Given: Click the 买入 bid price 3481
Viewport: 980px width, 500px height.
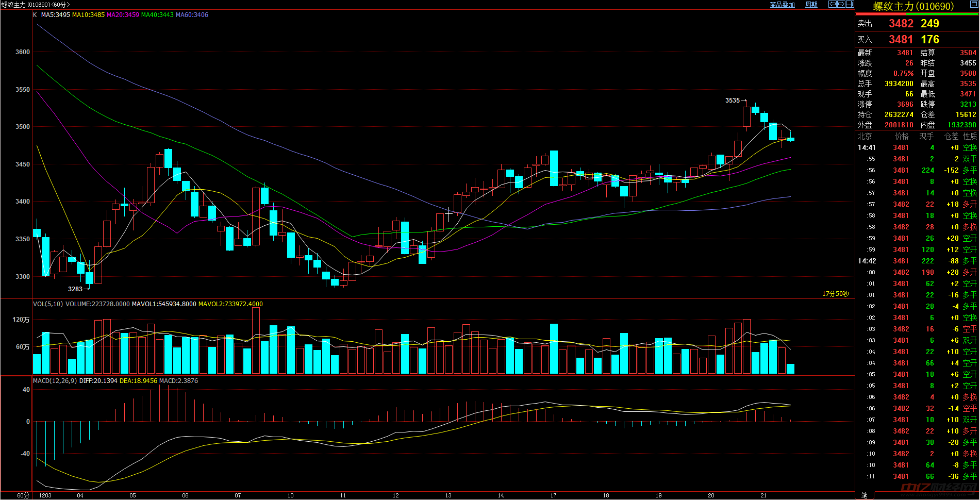Looking at the screenshot, I should click(901, 40).
